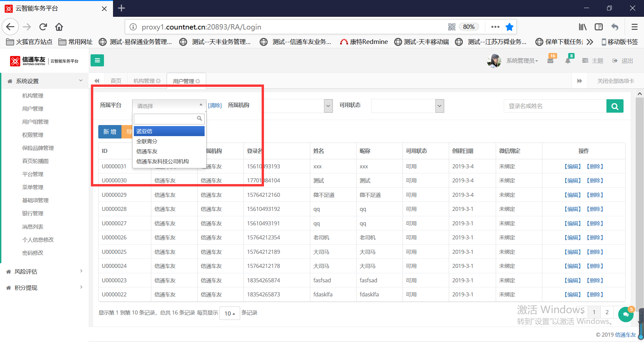Open 菜单管理 in the sidebar
The height and width of the screenshot is (342, 644).
(x=33, y=187)
